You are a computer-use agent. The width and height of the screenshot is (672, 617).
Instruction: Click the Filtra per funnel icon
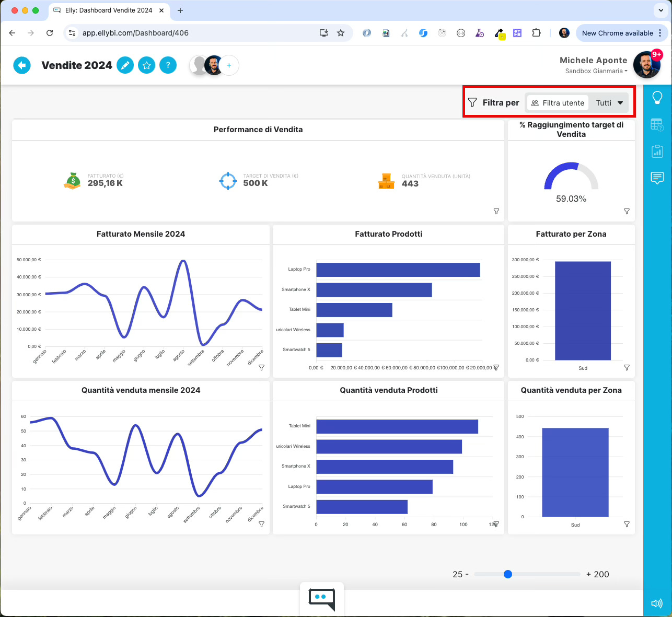[472, 102]
